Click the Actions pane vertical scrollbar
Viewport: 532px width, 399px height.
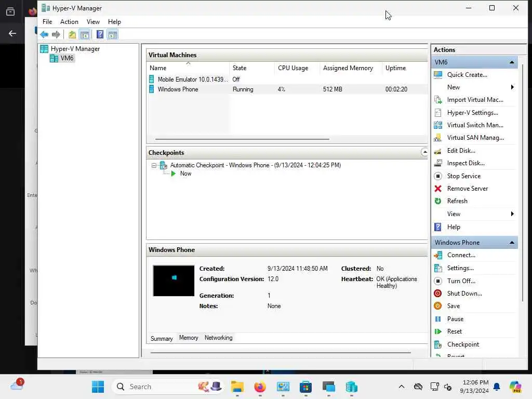click(523, 183)
